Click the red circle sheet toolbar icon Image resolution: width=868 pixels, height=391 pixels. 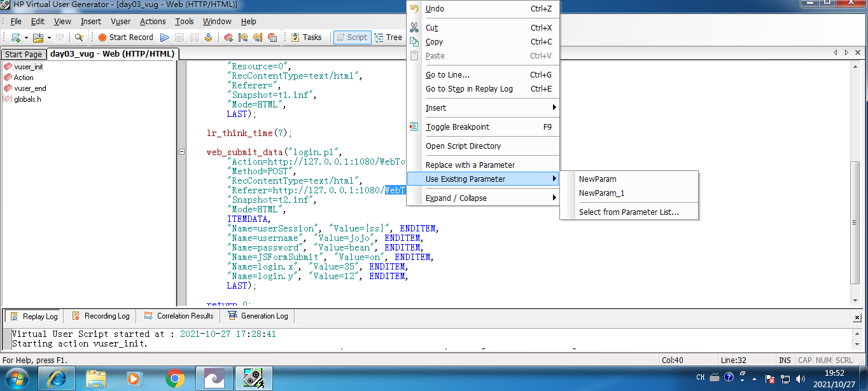(x=272, y=38)
